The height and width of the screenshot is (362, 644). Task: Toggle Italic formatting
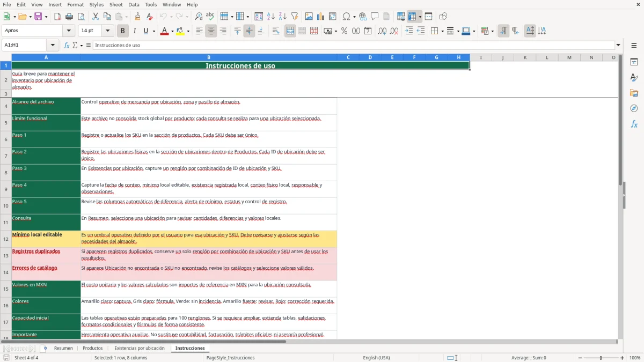pos(134,31)
